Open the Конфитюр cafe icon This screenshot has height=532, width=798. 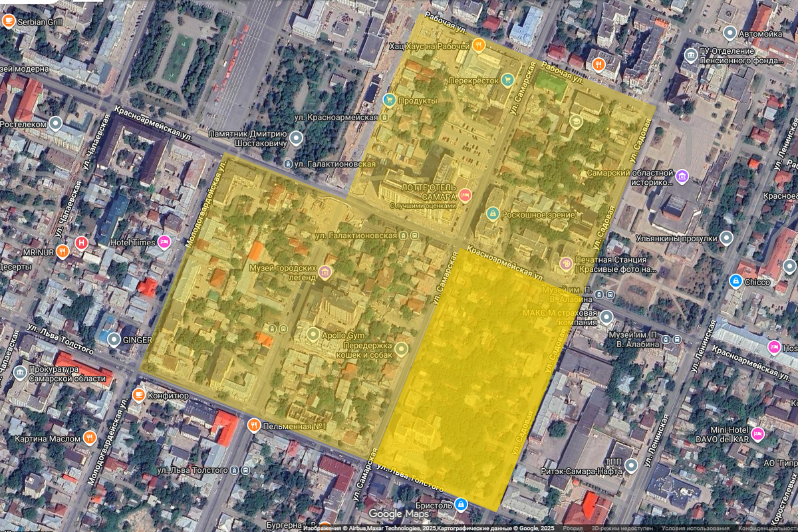click(139, 395)
